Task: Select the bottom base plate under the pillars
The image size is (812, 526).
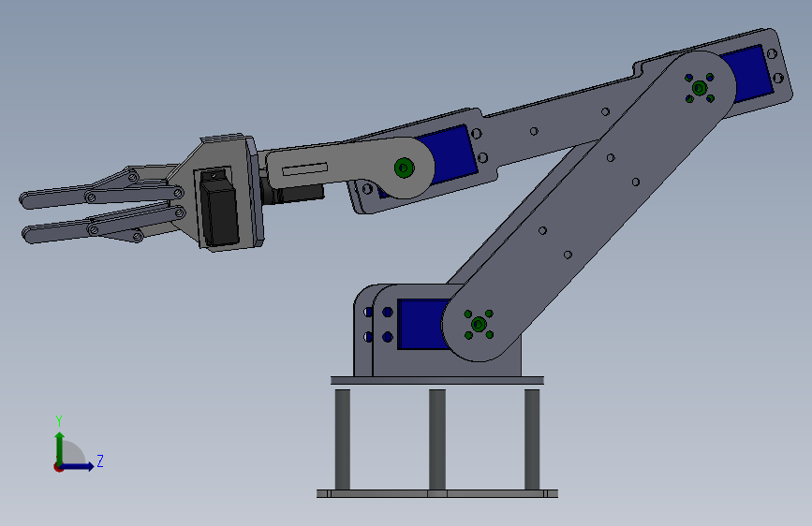Action: coord(437,494)
